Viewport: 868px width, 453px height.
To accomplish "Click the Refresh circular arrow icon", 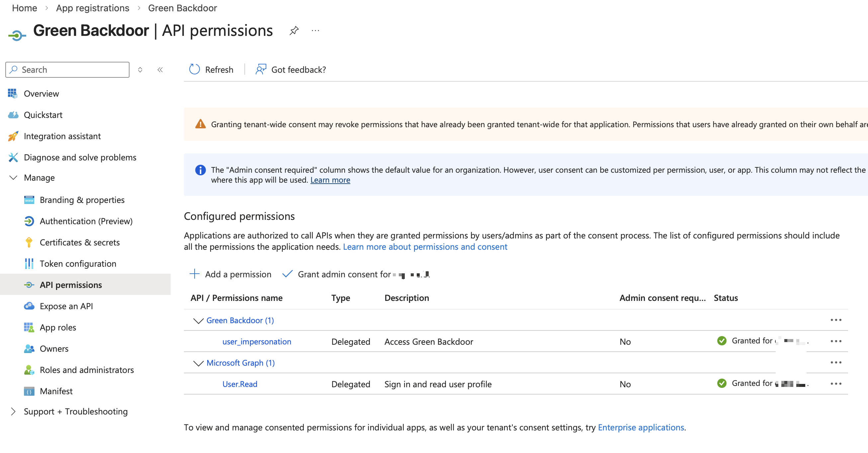I will (195, 69).
